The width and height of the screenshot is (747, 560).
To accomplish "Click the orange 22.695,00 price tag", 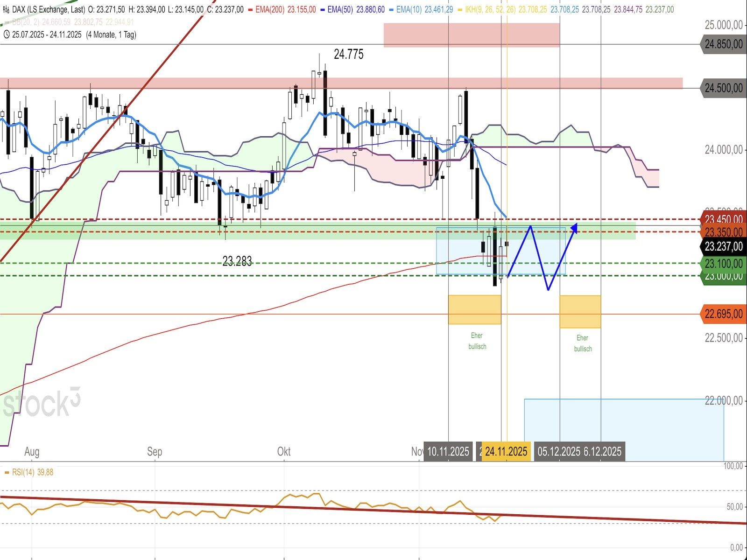I will point(723,314).
